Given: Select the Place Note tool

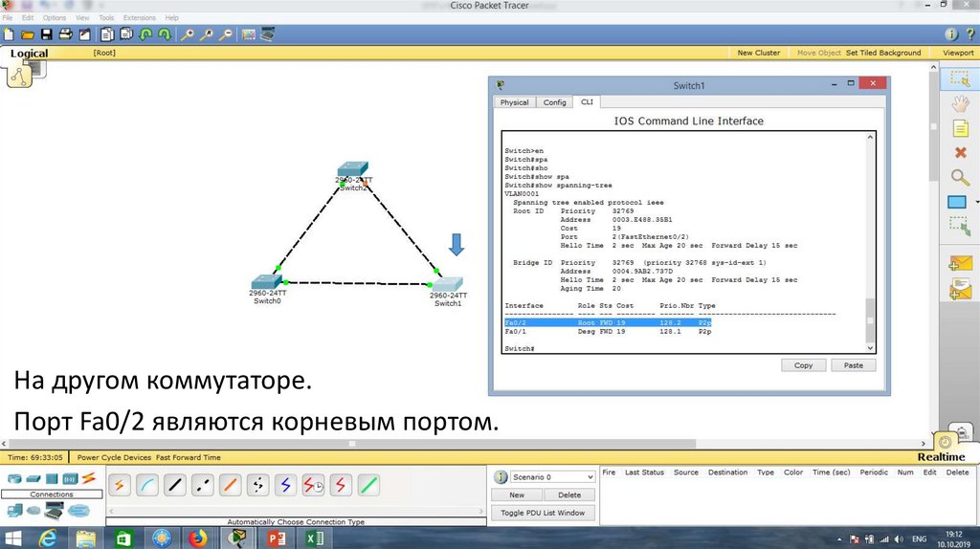Looking at the screenshot, I should (960, 129).
